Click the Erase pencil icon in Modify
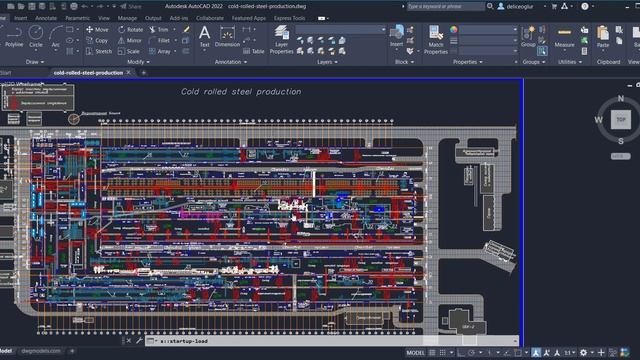 [x=186, y=29]
